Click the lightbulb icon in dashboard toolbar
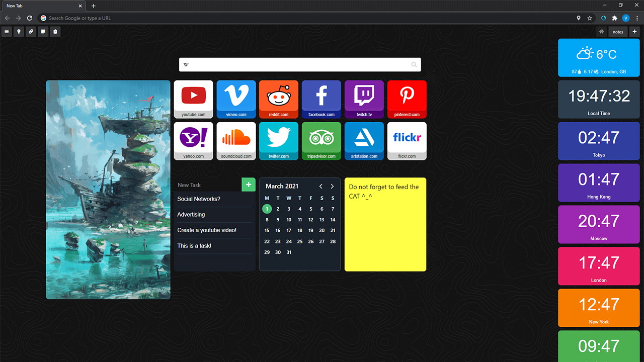644x362 pixels. 19,32
